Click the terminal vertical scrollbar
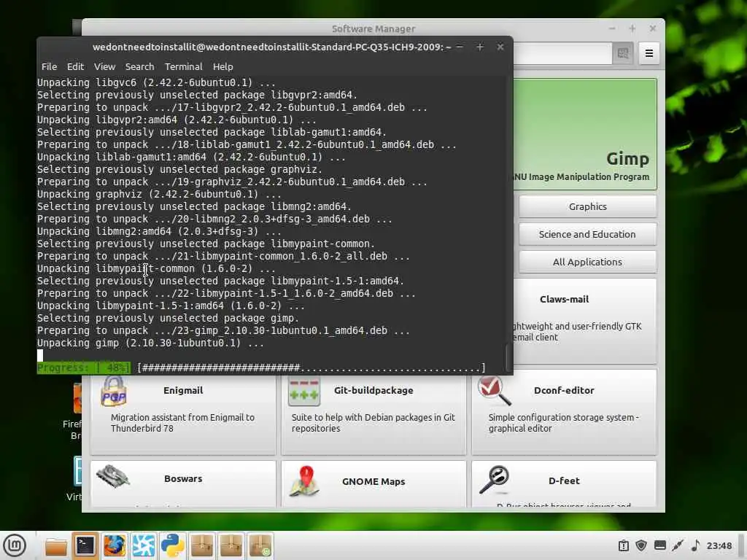This screenshot has width=747, height=560. click(508, 356)
